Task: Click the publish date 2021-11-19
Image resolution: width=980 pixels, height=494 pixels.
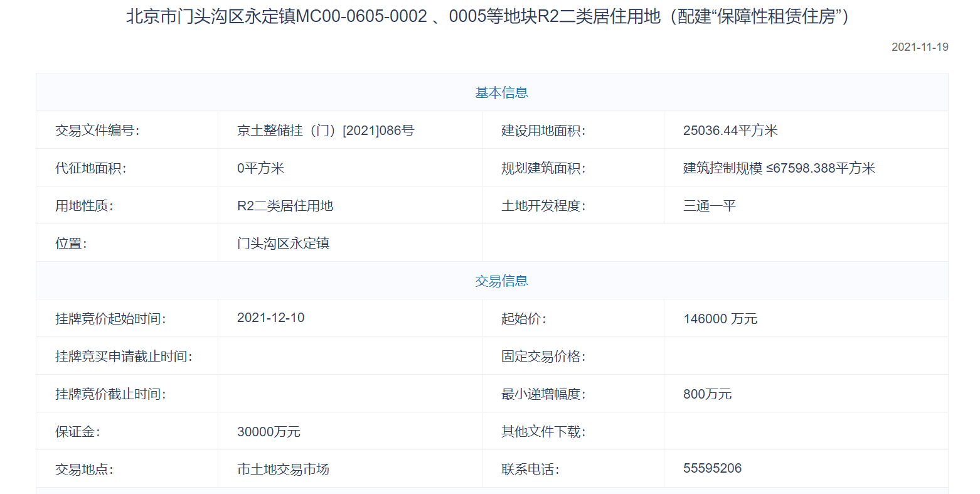Action: [919, 47]
